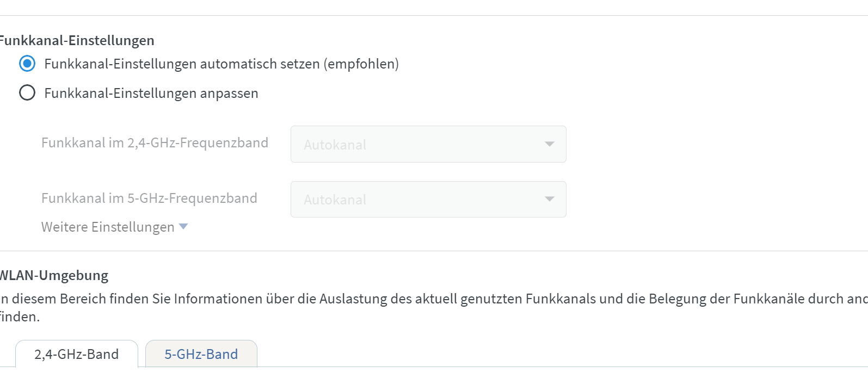Open the 5-GHz Autokanal dropdown field

428,200
